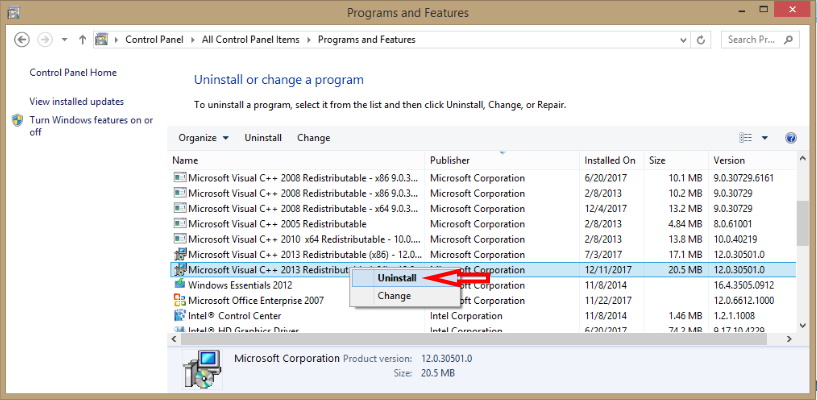Expand the address bar history dropdown

[683, 40]
